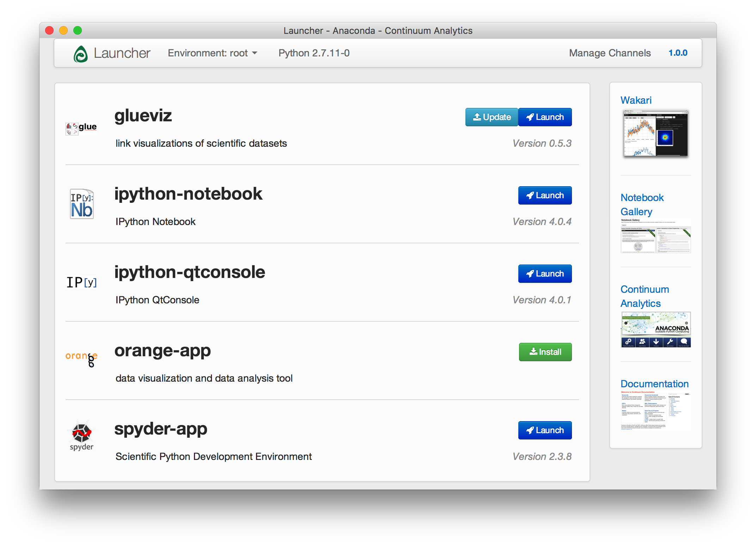Launch ipython-qtconsole
The width and height of the screenshot is (756, 546).
pos(545,274)
